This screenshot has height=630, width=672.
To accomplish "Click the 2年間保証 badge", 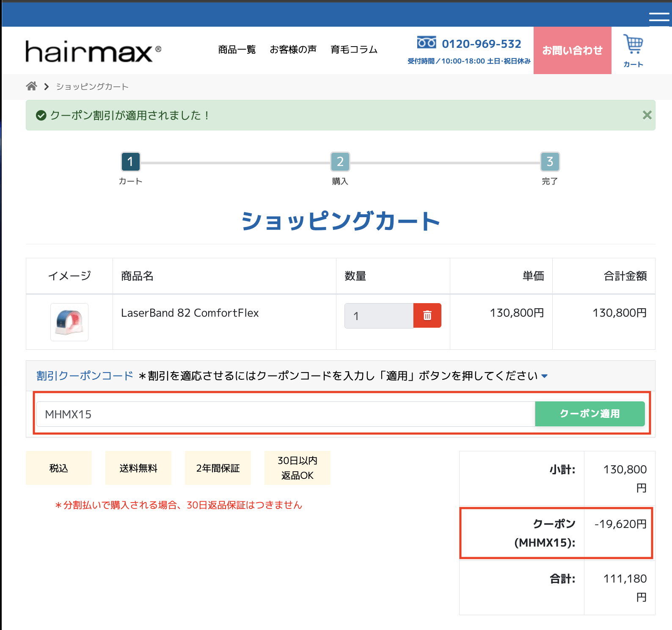I will 218,468.
